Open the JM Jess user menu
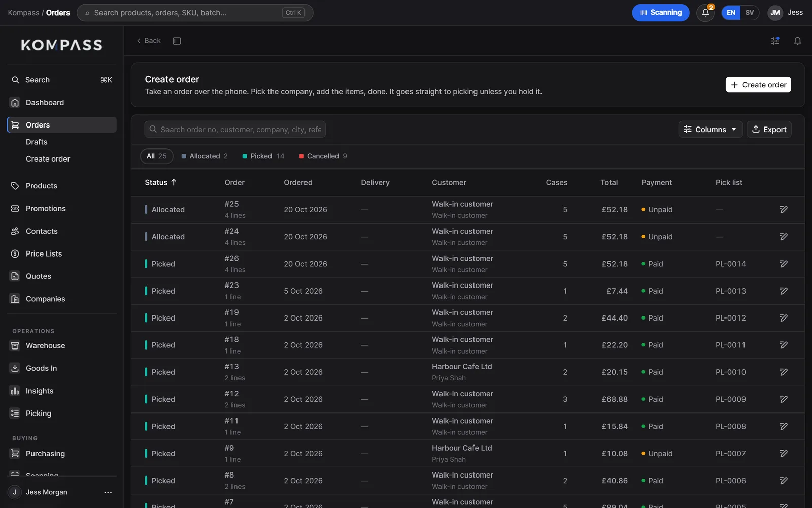This screenshot has height=508, width=812. tap(785, 13)
